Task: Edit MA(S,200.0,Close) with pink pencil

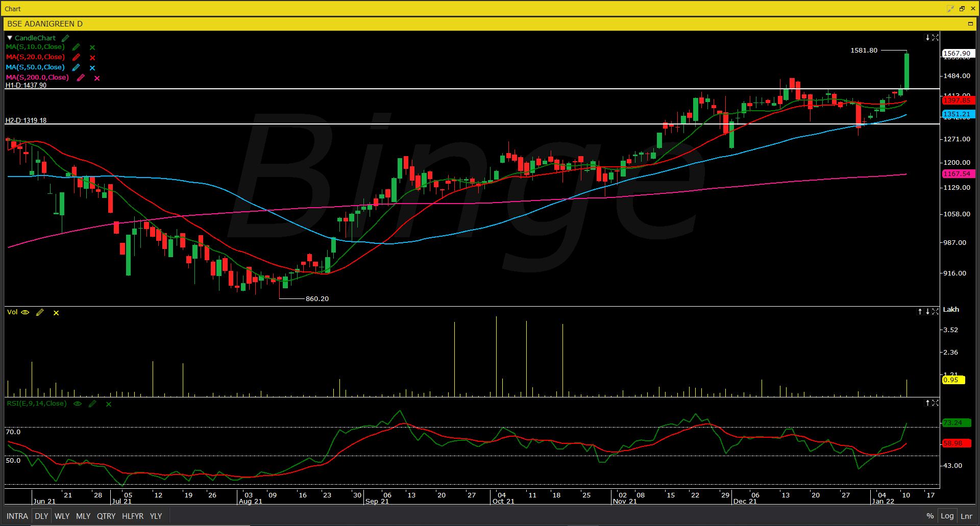Action: (x=81, y=78)
